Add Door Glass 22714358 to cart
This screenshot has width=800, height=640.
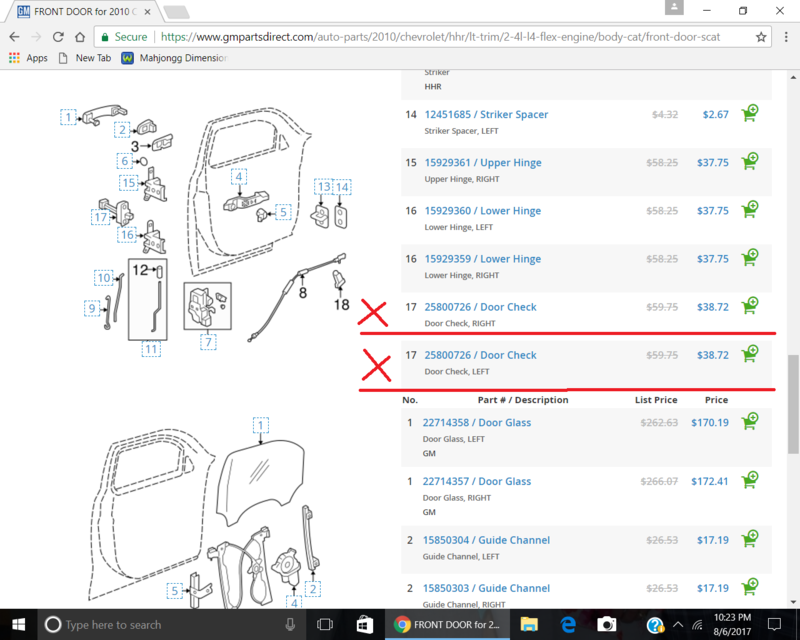coord(750,421)
